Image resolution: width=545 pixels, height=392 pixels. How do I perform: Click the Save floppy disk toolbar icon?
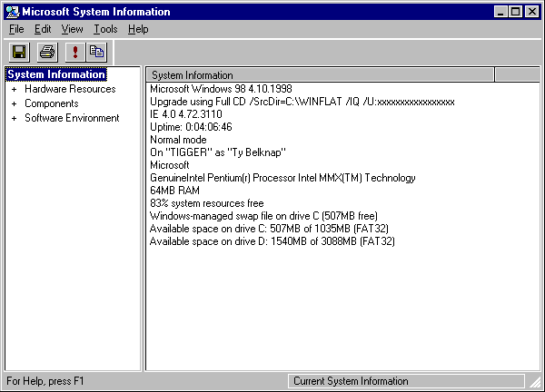(x=19, y=52)
